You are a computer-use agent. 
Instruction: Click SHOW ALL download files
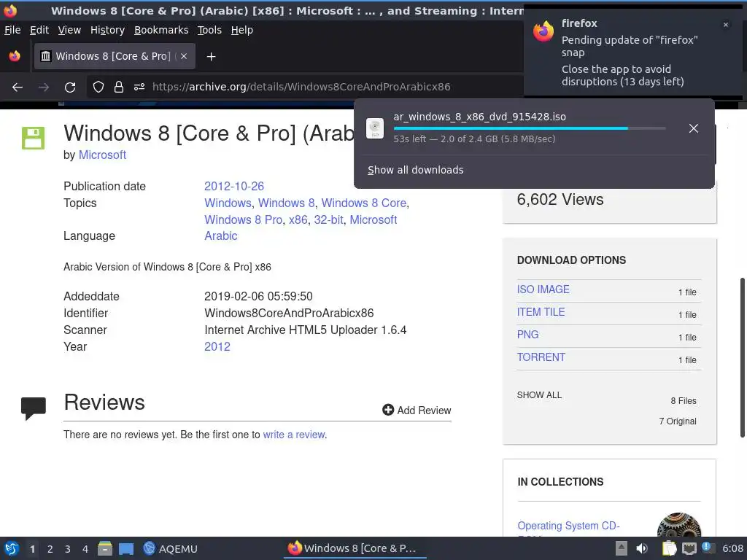[539, 394]
